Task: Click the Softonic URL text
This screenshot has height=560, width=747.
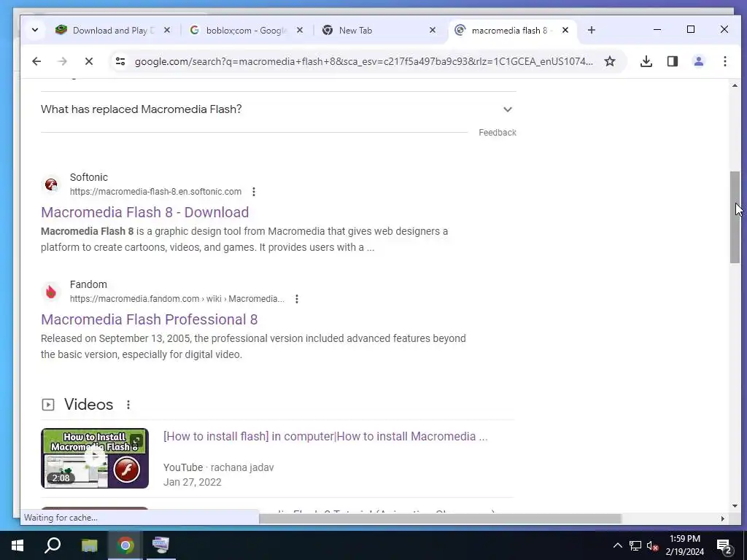Action: click(155, 192)
